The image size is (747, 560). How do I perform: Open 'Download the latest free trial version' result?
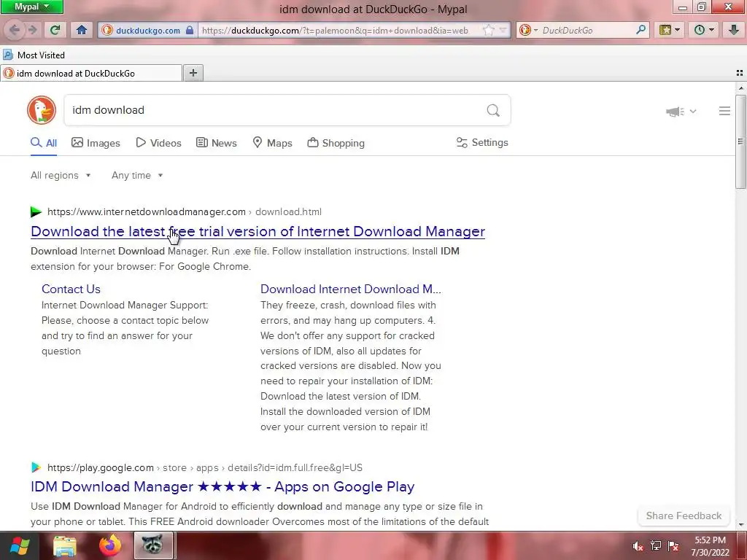coord(258,231)
